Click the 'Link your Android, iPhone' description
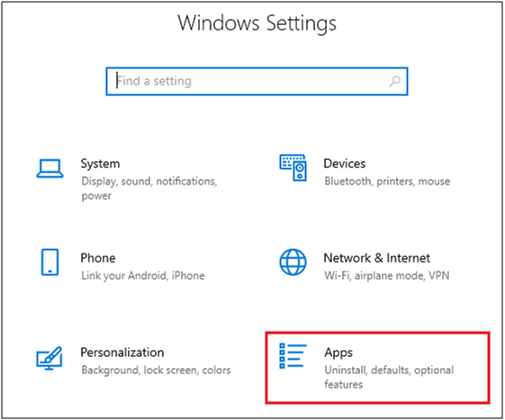505x420 pixels. tap(143, 275)
